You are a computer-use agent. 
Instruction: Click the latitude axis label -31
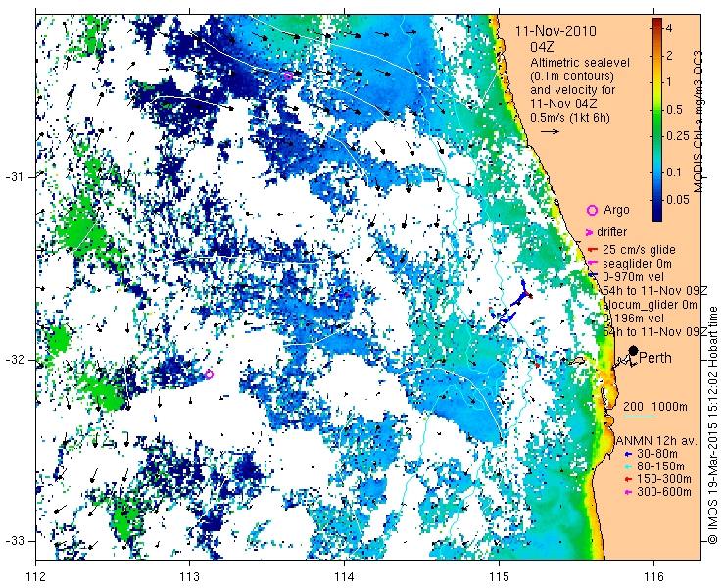tap(14, 177)
